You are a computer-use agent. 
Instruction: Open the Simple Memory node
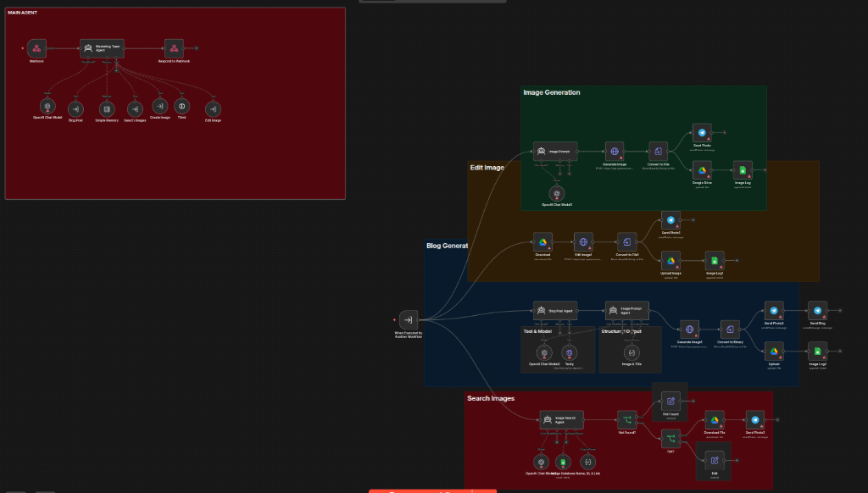107,109
